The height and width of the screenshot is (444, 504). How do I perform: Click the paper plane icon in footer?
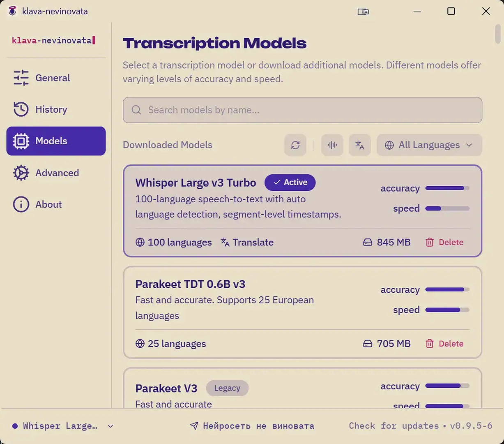coord(194,426)
